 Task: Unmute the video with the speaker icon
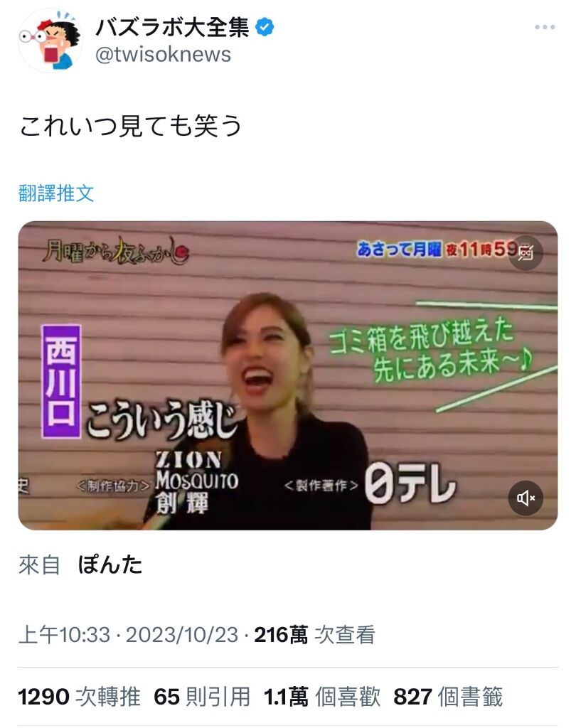526,498
